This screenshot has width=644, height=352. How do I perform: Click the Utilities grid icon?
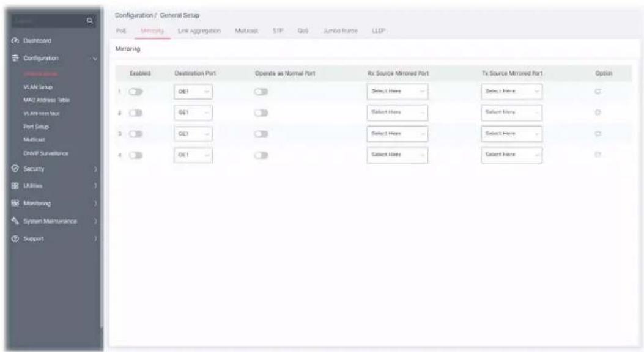(x=15, y=186)
